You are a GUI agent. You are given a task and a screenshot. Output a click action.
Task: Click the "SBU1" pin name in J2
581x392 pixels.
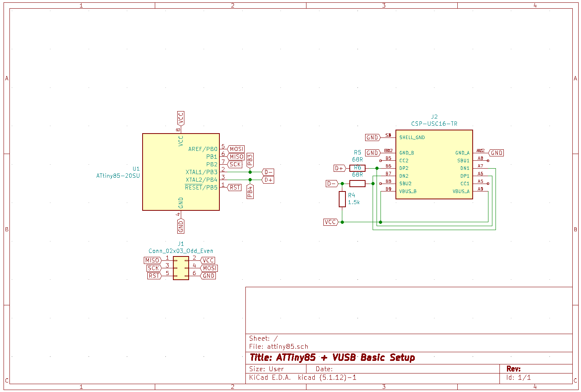coord(463,161)
